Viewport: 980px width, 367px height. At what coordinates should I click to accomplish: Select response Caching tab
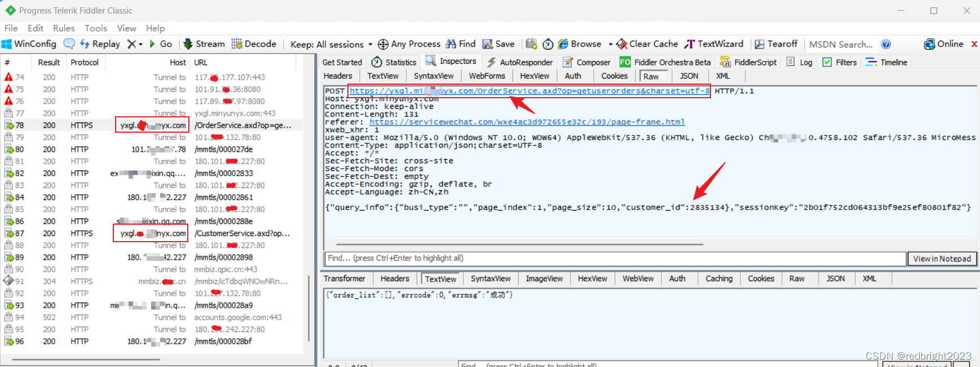pos(719,278)
